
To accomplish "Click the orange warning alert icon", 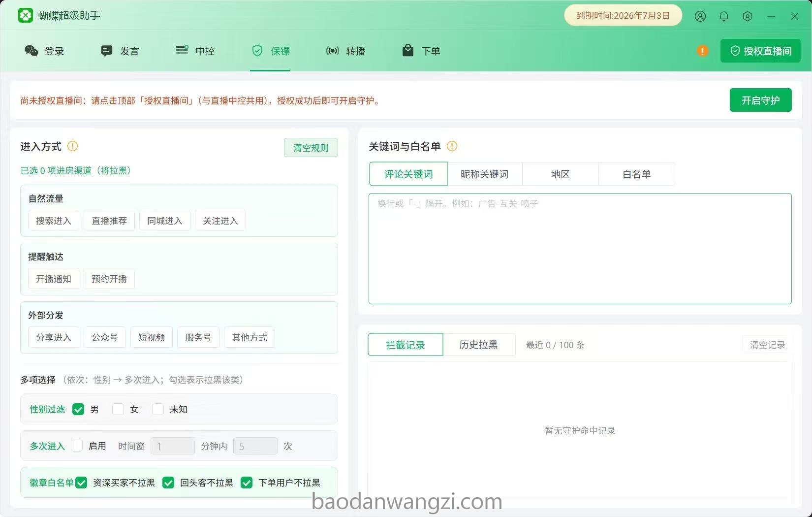I will (703, 51).
